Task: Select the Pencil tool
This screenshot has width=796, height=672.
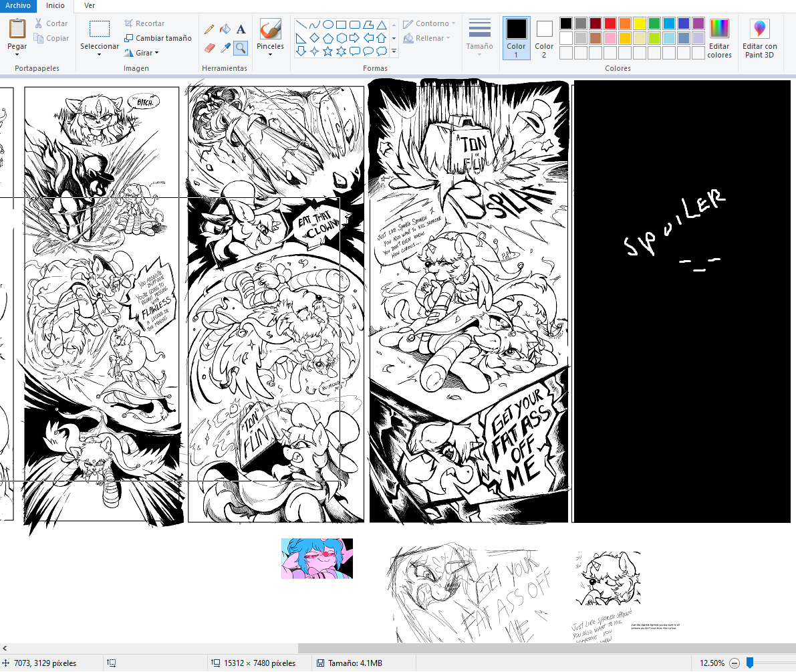Action: [x=209, y=29]
